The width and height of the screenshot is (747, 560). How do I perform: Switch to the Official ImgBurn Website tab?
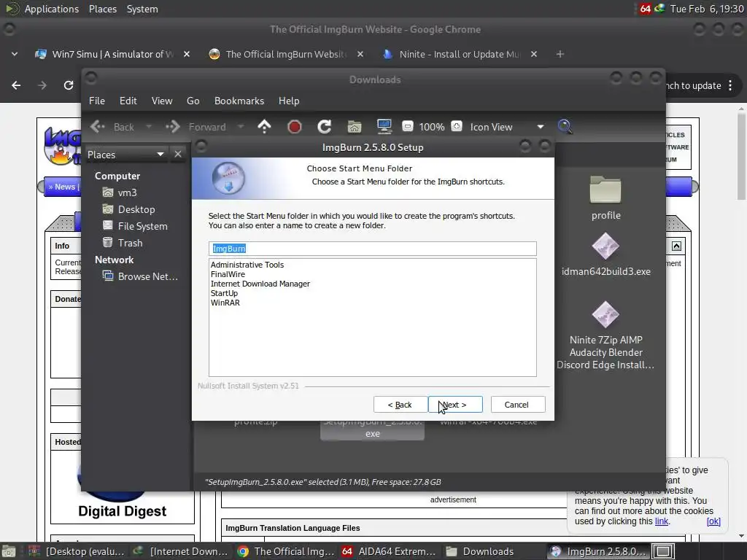pyautogui.click(x=286, y=54)
